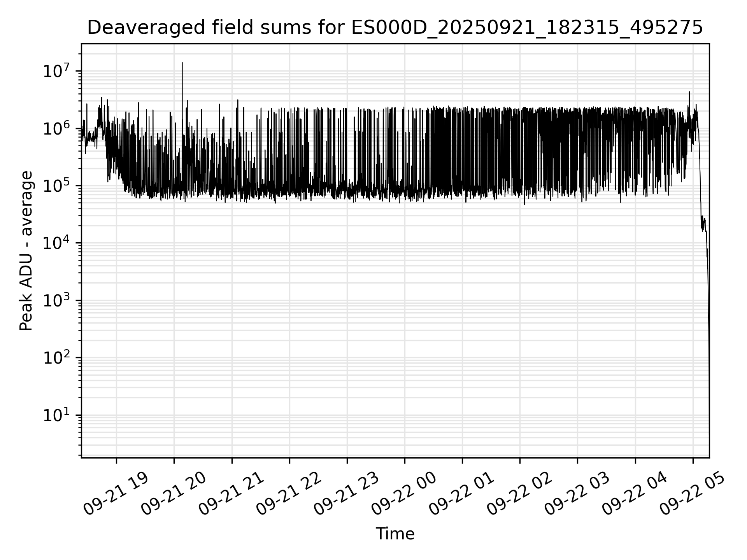
Task: Click the '09-22 02' tick label
Action: point(520,494)
